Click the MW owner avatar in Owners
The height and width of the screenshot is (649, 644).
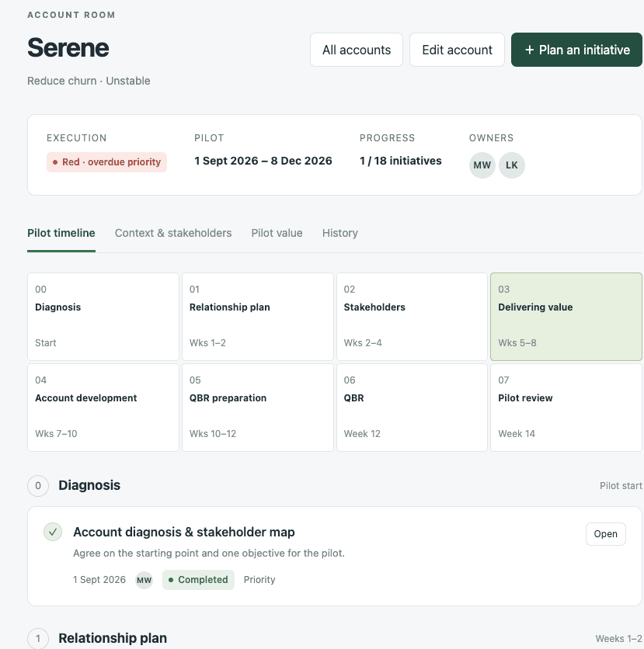click(482, 165)
